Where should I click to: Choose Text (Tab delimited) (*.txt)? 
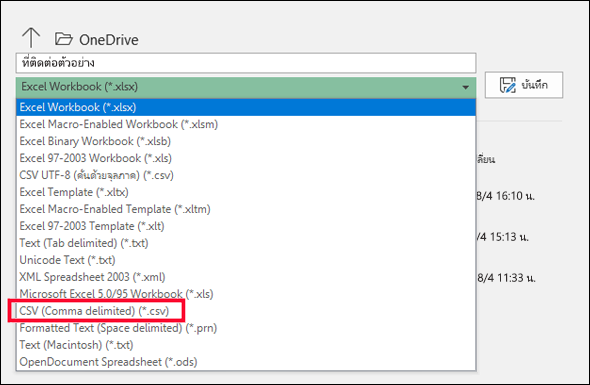[246, 243]
